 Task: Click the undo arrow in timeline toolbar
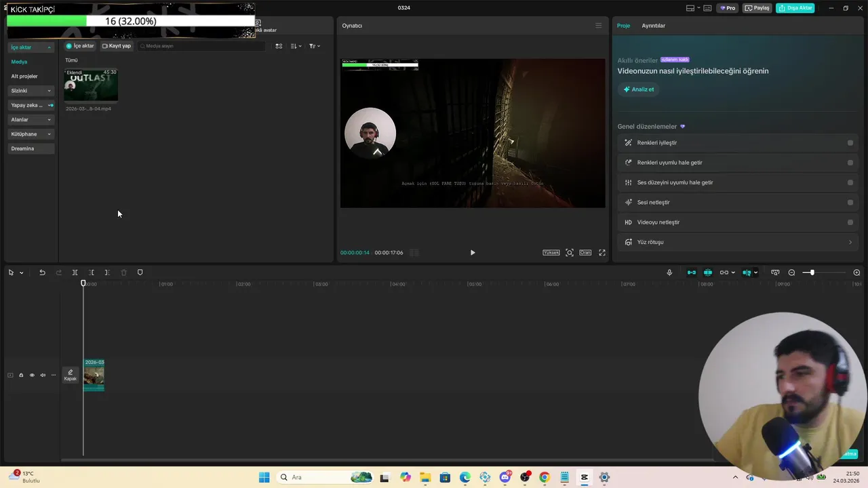click(x=42, y=272)
